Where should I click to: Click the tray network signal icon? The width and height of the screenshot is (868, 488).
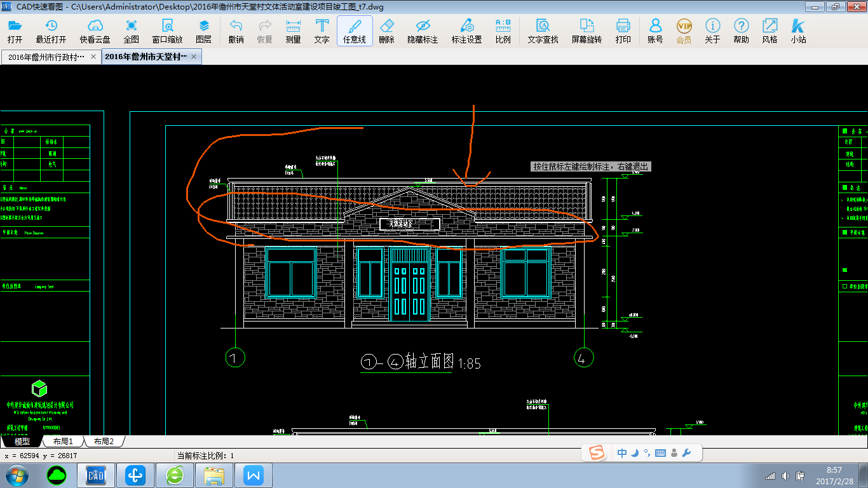tap(770, 476)
